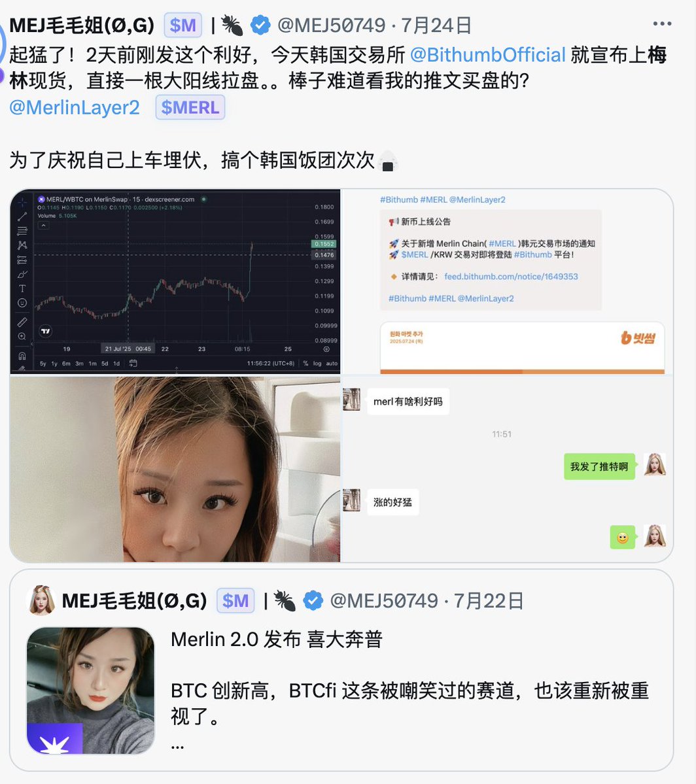Click the verified badge in quoted tweet
This screenshot has width=696, height=784.
(313, 600)
